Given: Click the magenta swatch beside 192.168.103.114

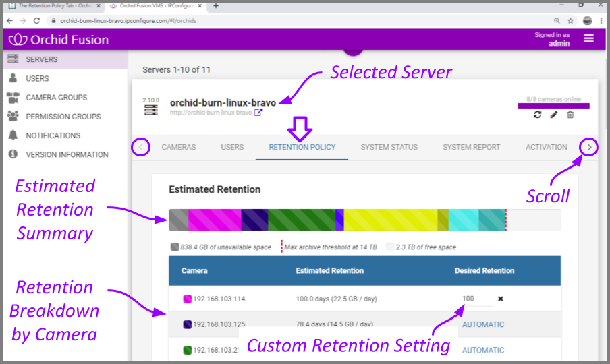Looking at the screenshot, I should tap(187, 299).
